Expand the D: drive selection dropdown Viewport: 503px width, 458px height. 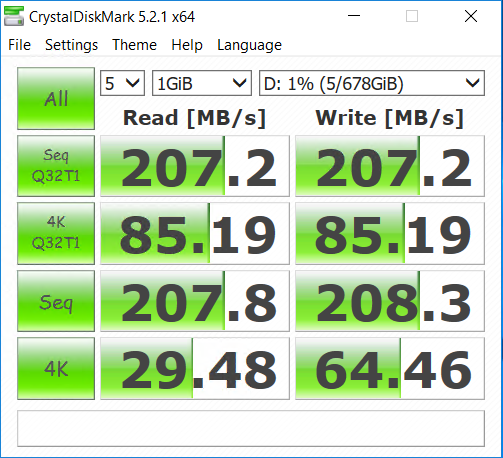[x=372, y=83]
